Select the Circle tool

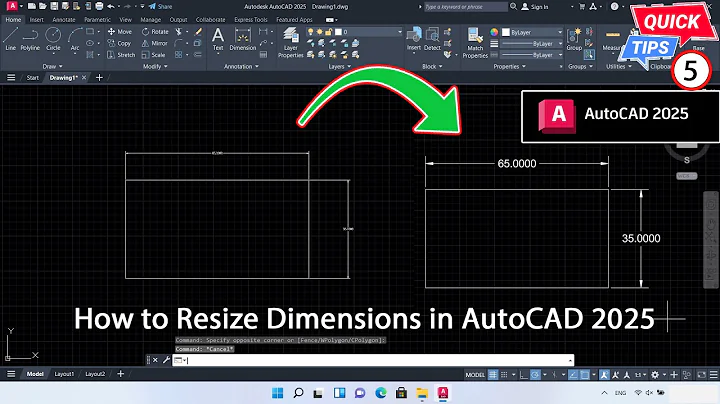tap(53, 39)
